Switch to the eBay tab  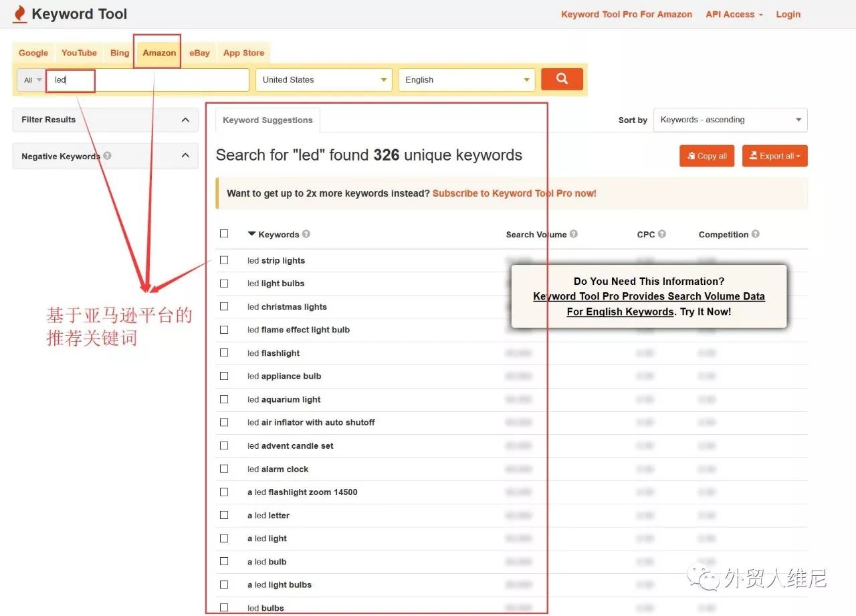[199, 53]
